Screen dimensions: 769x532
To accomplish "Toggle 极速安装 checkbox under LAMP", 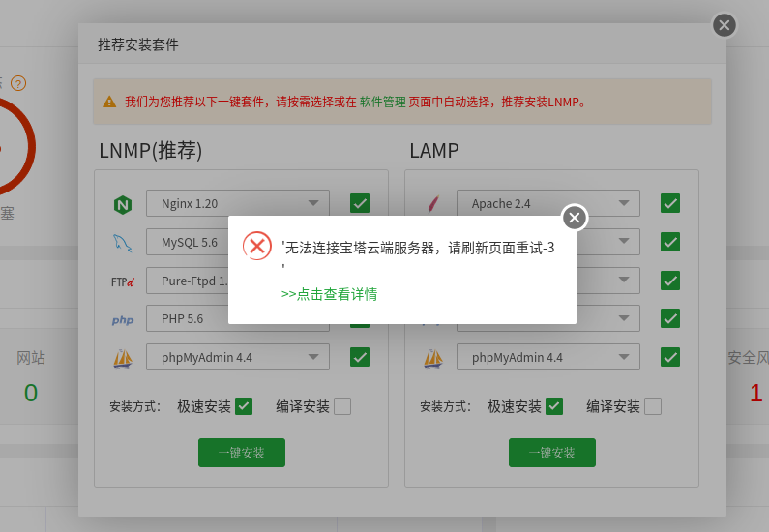I will pos(554,406).
